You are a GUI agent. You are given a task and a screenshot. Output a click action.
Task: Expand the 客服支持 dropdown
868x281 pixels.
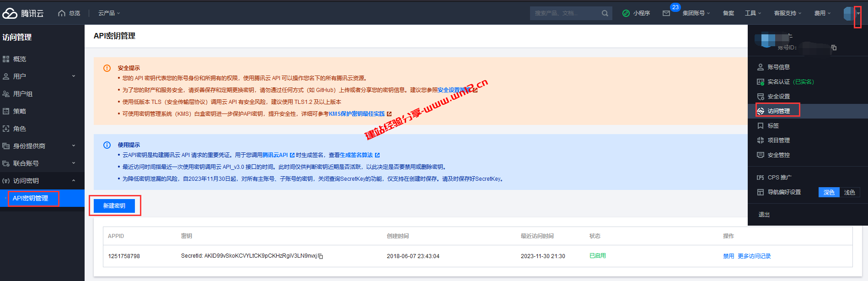tap(788, 13)
